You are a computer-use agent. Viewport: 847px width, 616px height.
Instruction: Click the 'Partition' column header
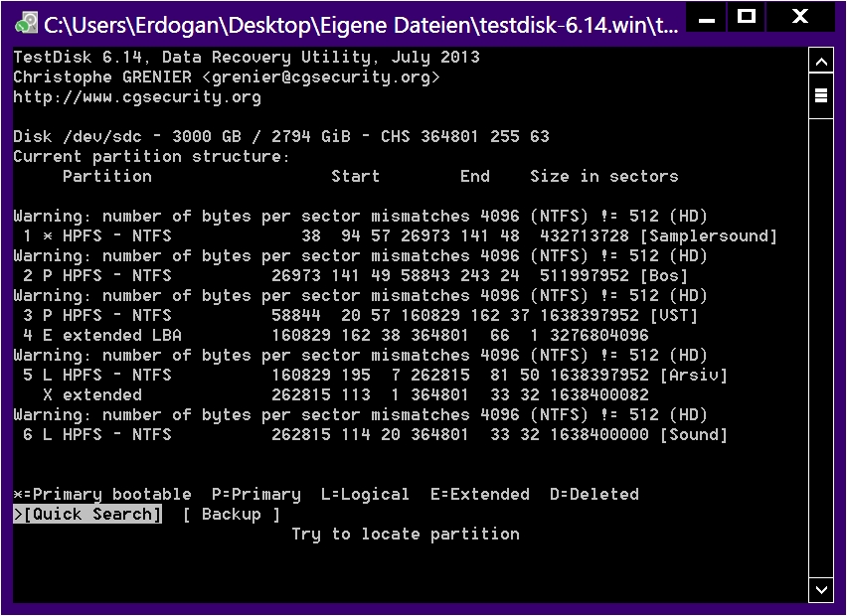pos(107,177)
